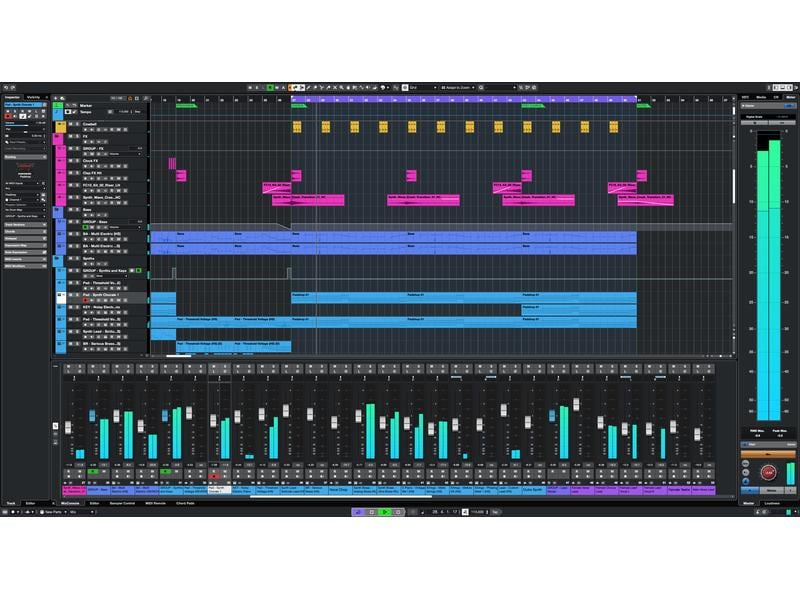Open the All MIDI Inputs dropdown in the Inspector
This screenshot has height=600, width=800.
[x=22, y=183]
